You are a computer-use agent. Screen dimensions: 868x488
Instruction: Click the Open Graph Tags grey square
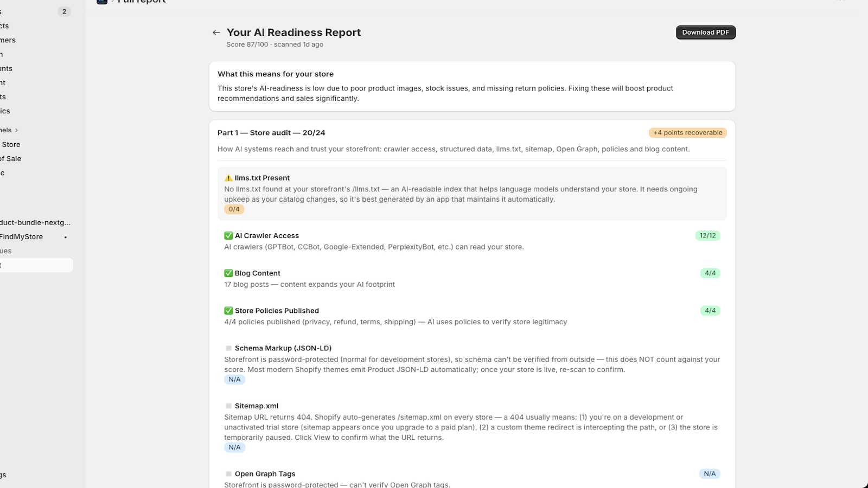click(x=228, y=474)
